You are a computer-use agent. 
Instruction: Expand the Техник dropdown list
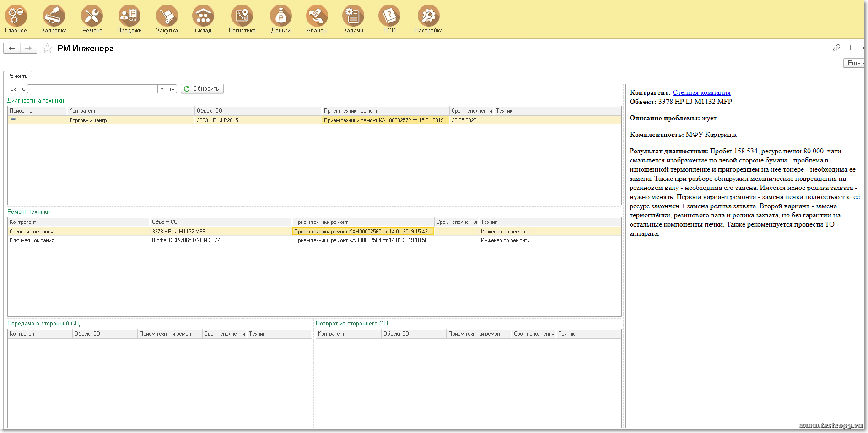point(162,89)
